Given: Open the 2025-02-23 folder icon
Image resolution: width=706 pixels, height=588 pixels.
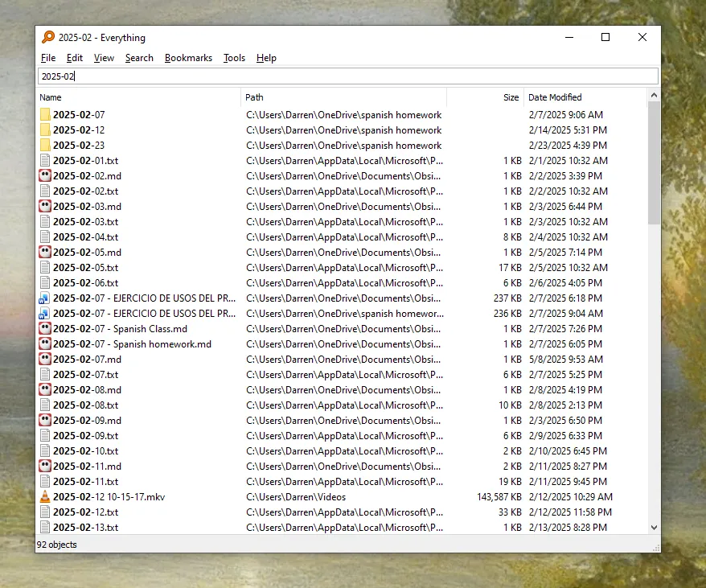Looking at the screenshot, I should pos(45,145).
